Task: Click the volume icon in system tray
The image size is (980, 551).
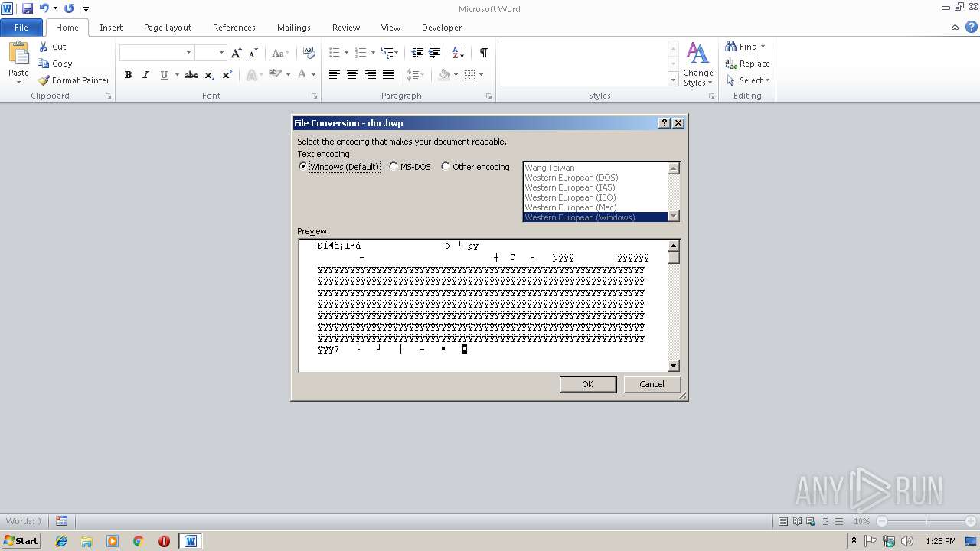Action: [906, 541]
